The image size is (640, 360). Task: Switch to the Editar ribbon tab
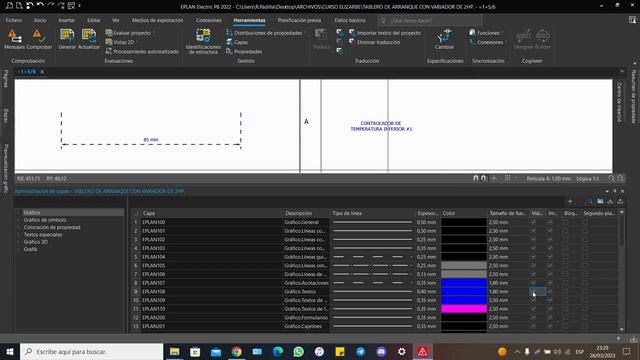tap(93, 20)
